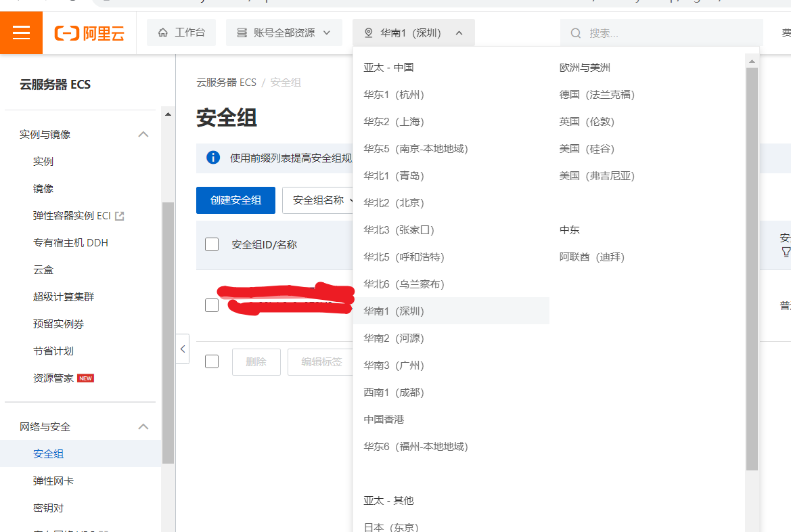Image resolution: width=791 pixels, height=532 pixels.
Task: Click region list scroll-up arrow
Action: coord(752,62)
